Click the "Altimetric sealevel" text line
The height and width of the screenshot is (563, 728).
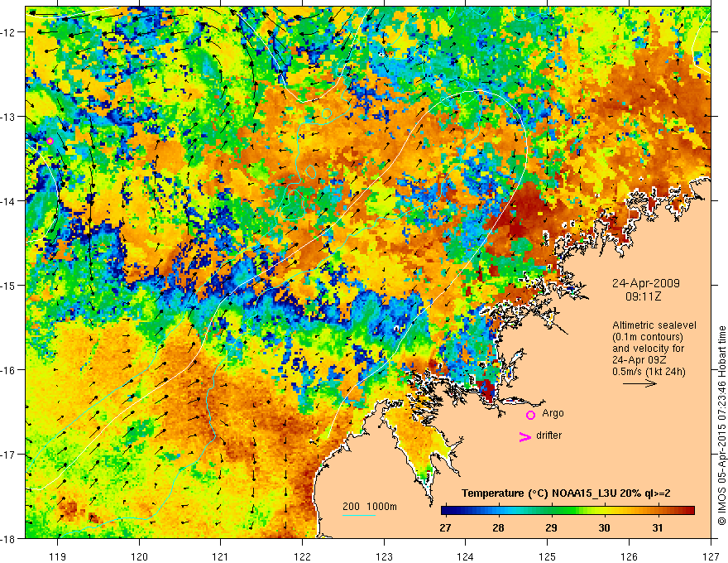coord(654,325)
